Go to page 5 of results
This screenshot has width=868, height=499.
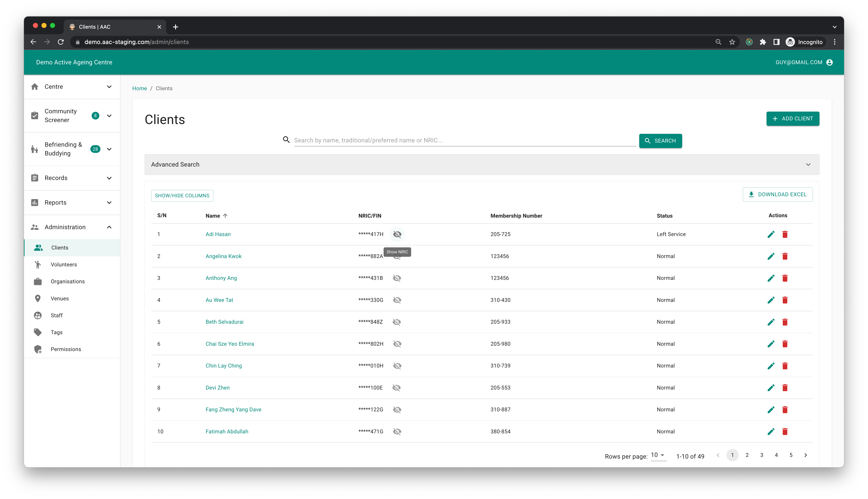pyautogui.click(x=791, y=455)
